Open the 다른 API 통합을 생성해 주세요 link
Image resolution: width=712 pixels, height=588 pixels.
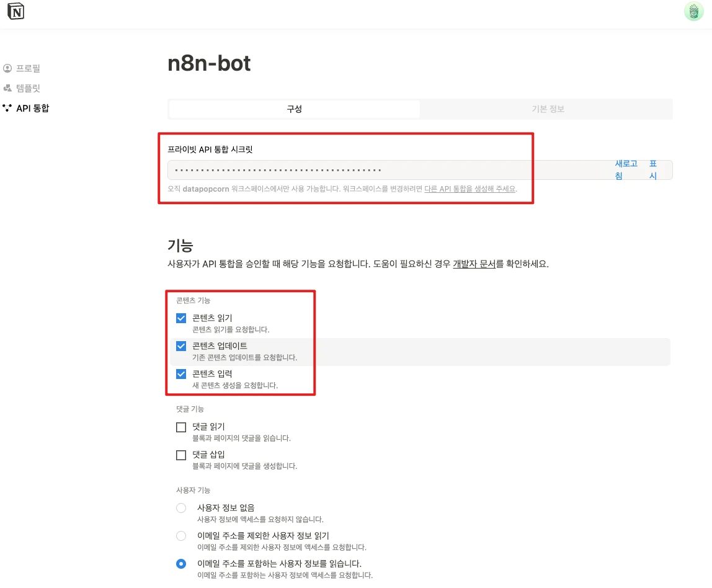(x=470, y=189)
